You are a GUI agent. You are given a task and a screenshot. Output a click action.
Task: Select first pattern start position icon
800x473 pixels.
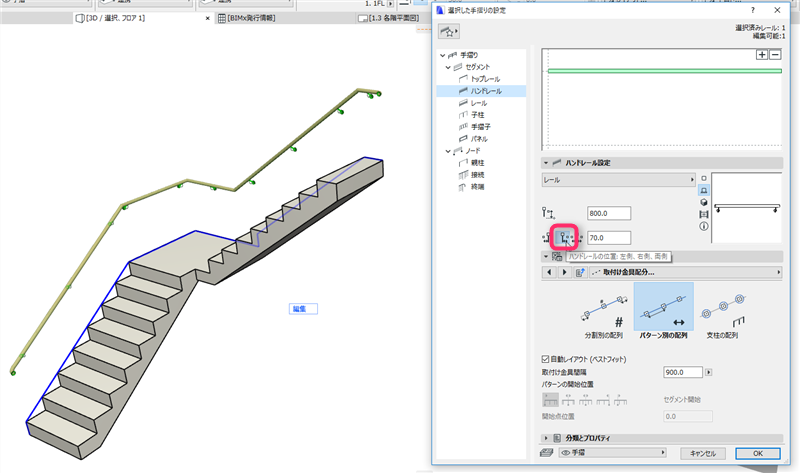tap(551, 400)
